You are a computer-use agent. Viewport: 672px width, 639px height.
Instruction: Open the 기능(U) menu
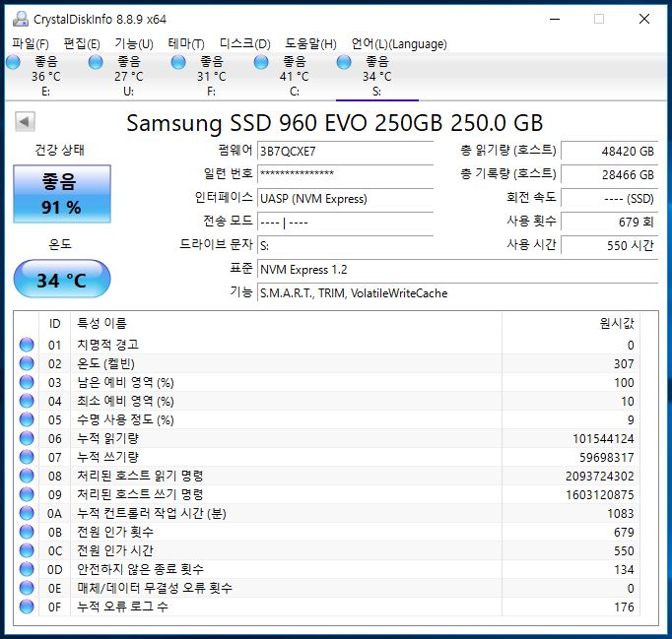coord(134,43)
